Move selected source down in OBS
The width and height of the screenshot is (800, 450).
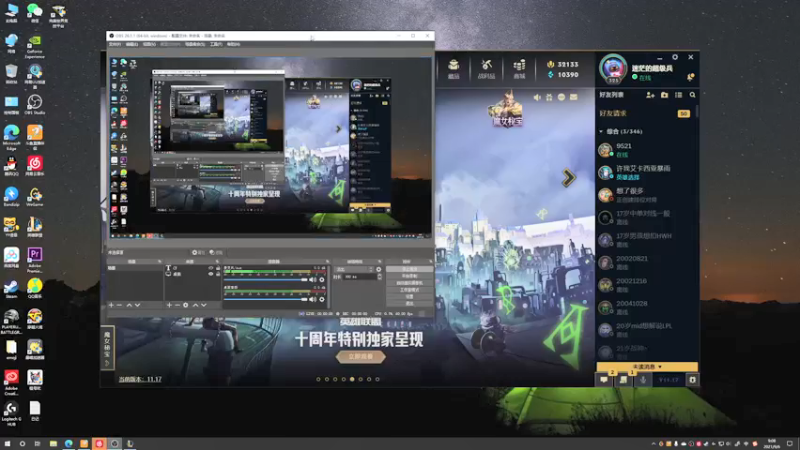204,305
